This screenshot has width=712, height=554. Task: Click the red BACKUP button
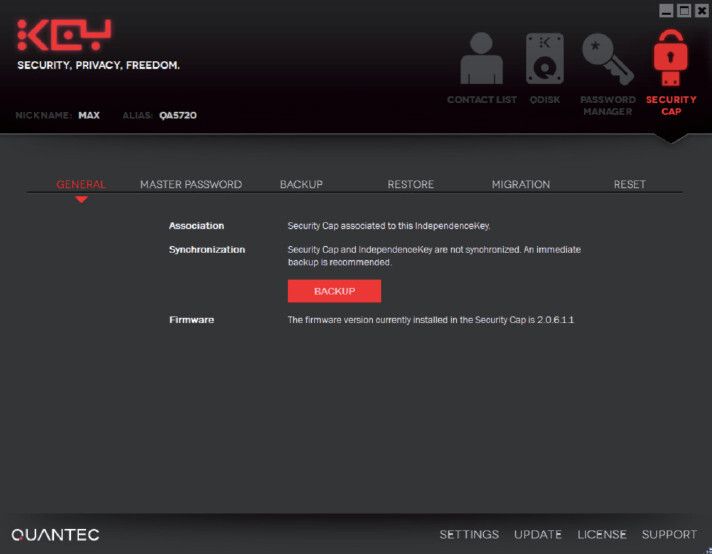coord(334,291)
